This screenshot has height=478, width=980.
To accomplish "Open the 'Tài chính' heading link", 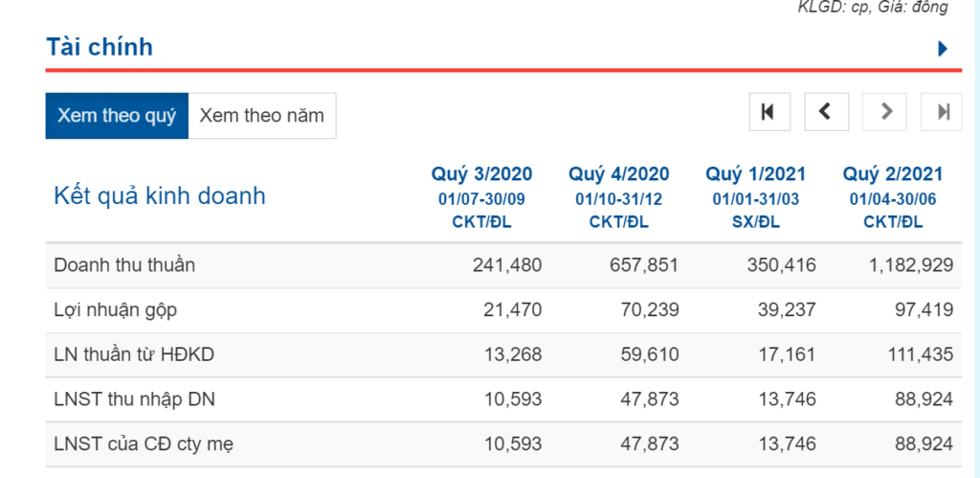I will (100, 47).
